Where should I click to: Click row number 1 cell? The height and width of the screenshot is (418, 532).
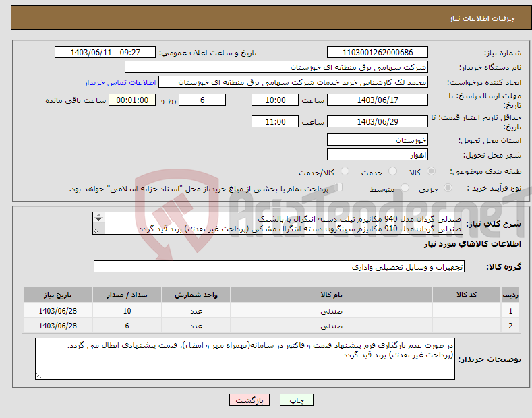[x=510, y=311]
